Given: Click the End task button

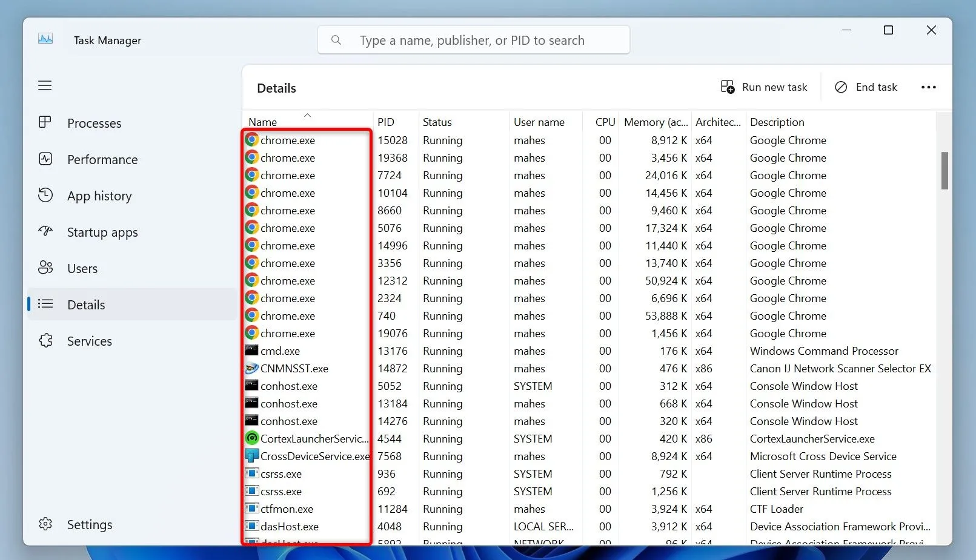Looking at the screenshot, I should pos(866,87).
